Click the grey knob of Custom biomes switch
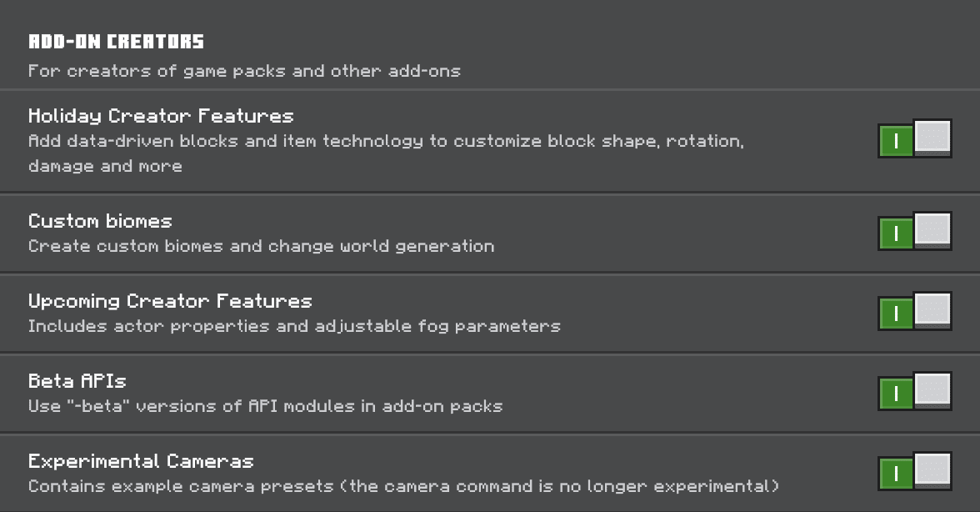 (932, 229)
